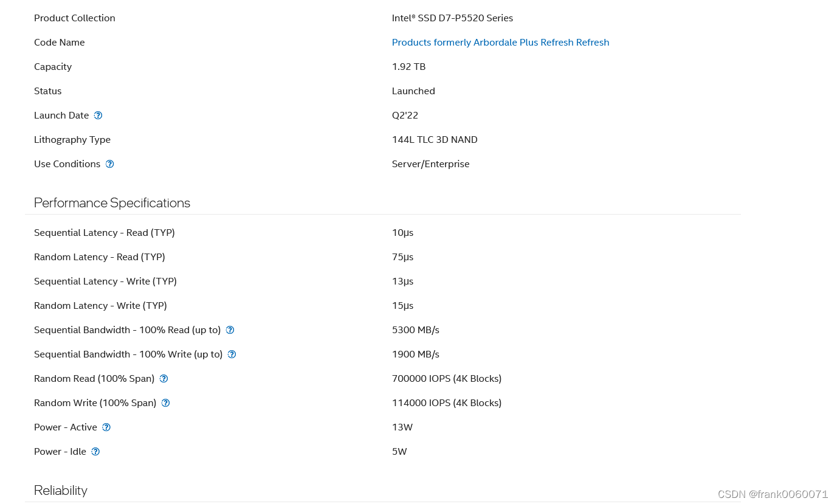Select the 13W power value
This screenshot has height=504, width=837.
point(402,427)
